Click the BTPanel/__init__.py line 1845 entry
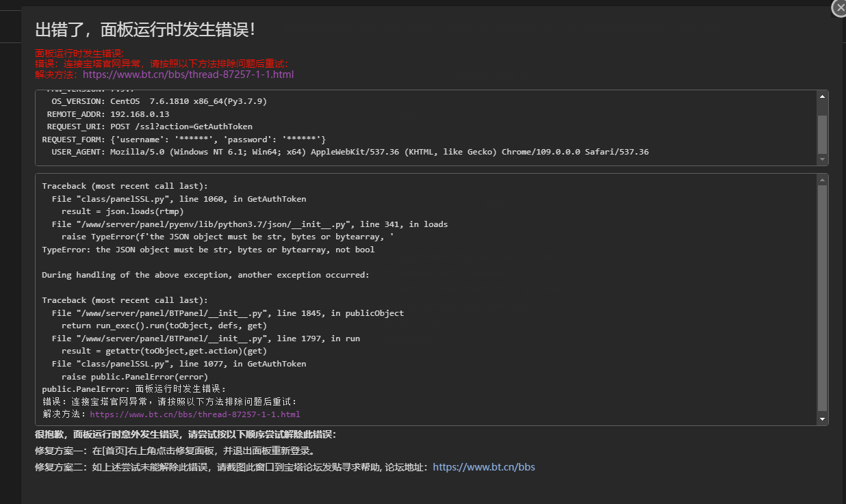Screen dimensions: 846x504 coord(227,313)
